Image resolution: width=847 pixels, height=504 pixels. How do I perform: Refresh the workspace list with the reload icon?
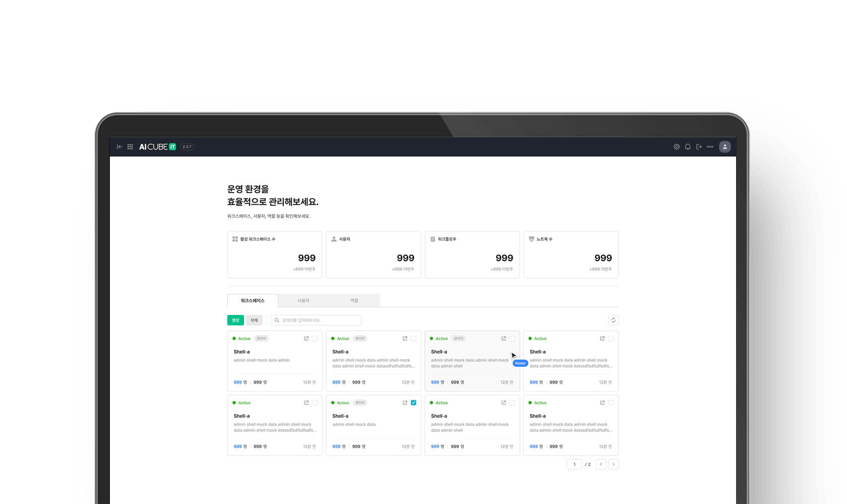click(613, 320)
